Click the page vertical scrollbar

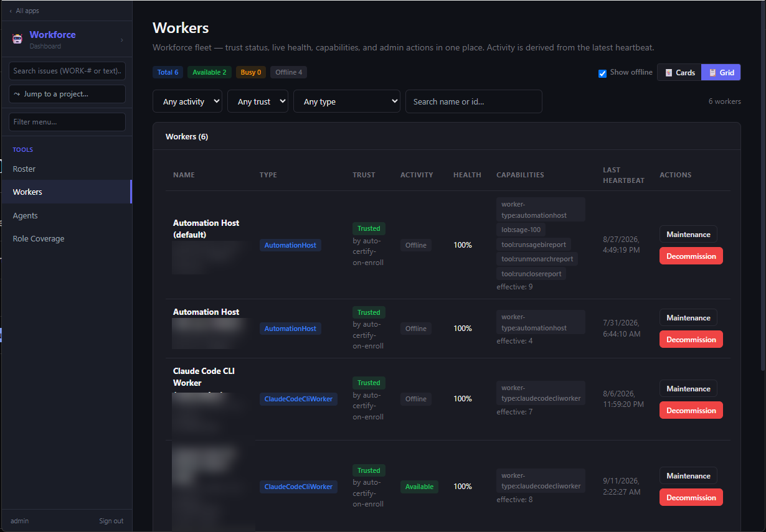[x=762, y=187]
